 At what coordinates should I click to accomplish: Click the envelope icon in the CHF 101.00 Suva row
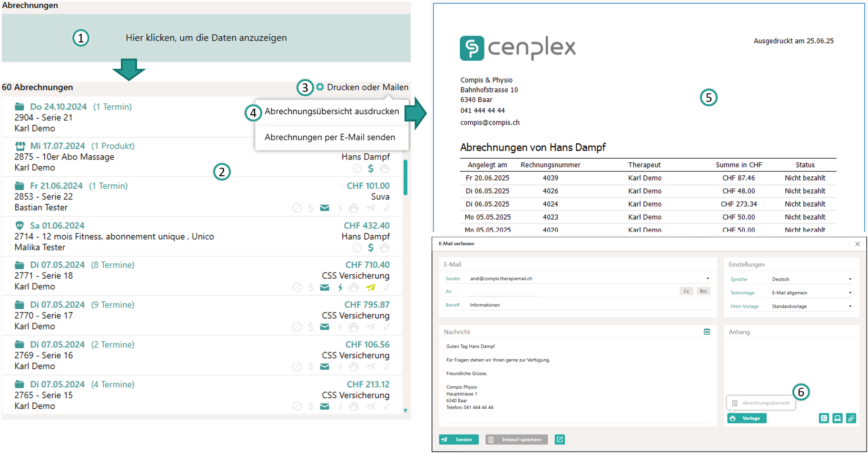point(325,208)
